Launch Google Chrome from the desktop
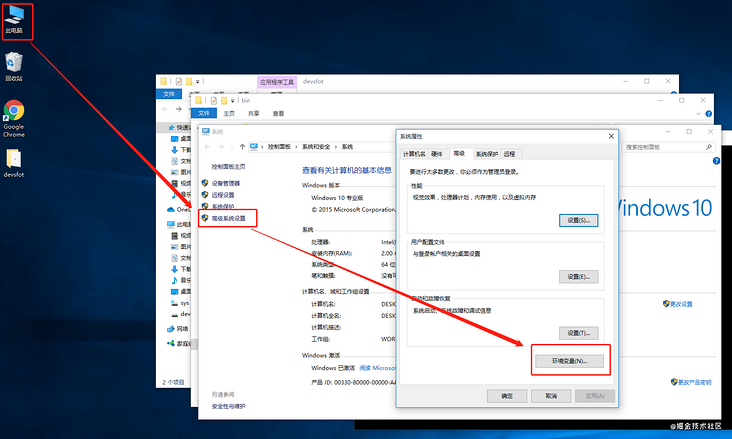 coord(14,119)
